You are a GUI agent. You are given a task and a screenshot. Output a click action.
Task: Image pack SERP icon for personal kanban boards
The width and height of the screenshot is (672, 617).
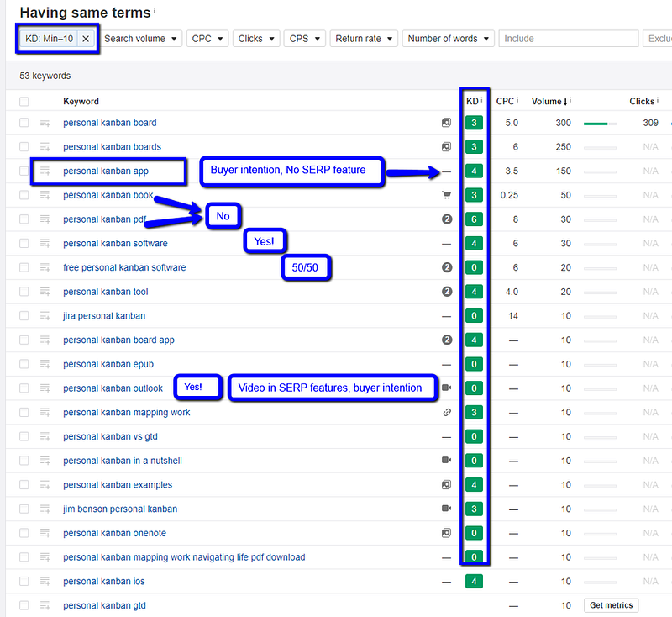click(x=447, y=146)
